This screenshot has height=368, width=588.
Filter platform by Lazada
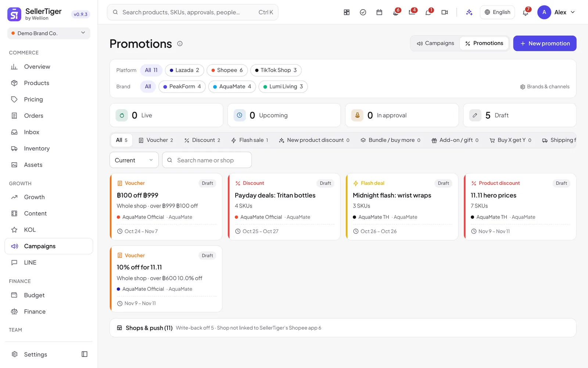[184, 70]
